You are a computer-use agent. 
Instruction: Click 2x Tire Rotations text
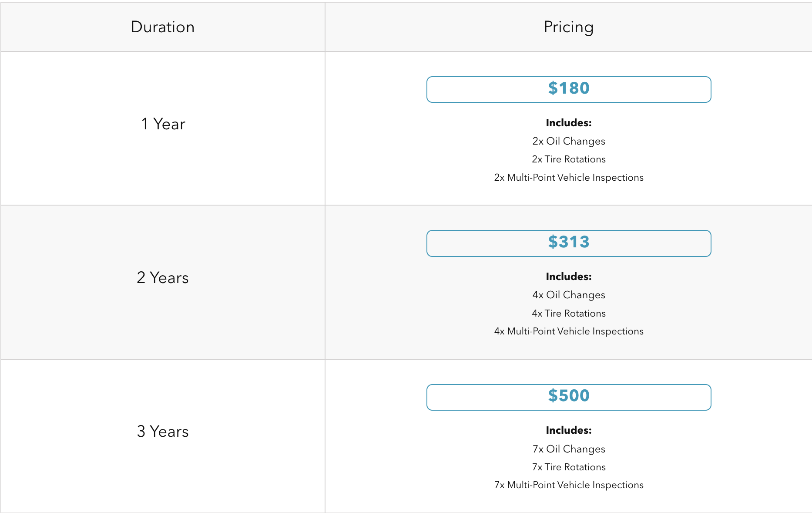coord(569,159)
